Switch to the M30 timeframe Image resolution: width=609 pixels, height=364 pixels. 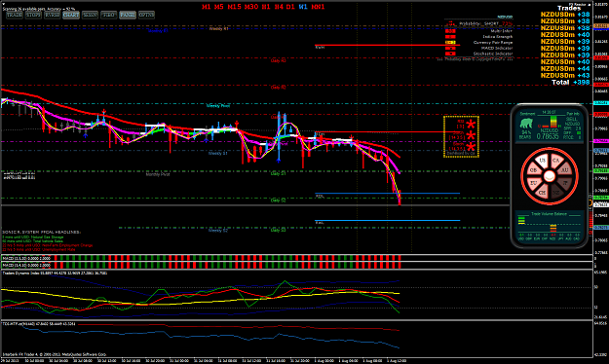(251, 7)
